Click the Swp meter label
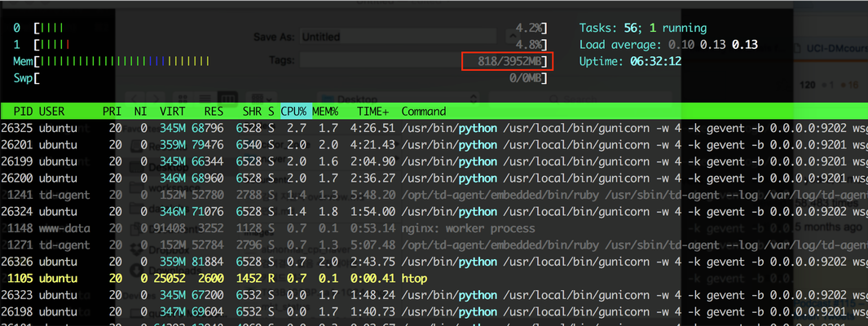Viewport: 868px width, 326px height. tap(23, 78)
